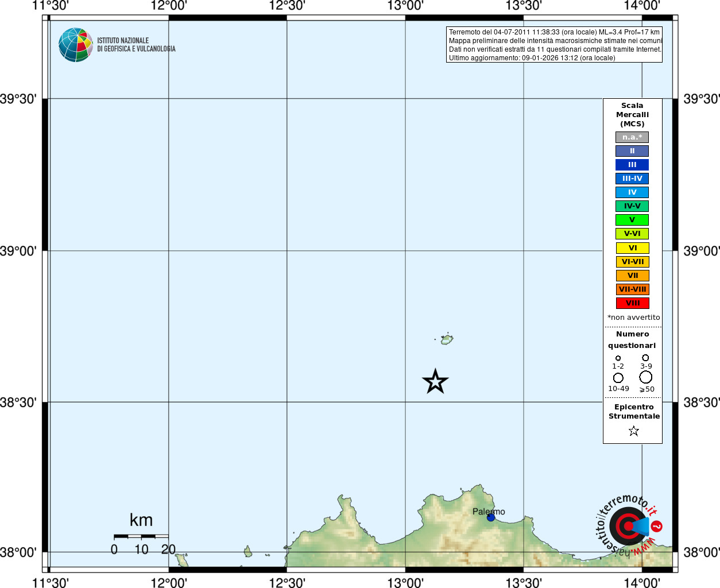Click the "Terremoto del 04-07-2011" info line
This screenshot has height=588, width=720.
pyautogui.click(x=554, y=32)
